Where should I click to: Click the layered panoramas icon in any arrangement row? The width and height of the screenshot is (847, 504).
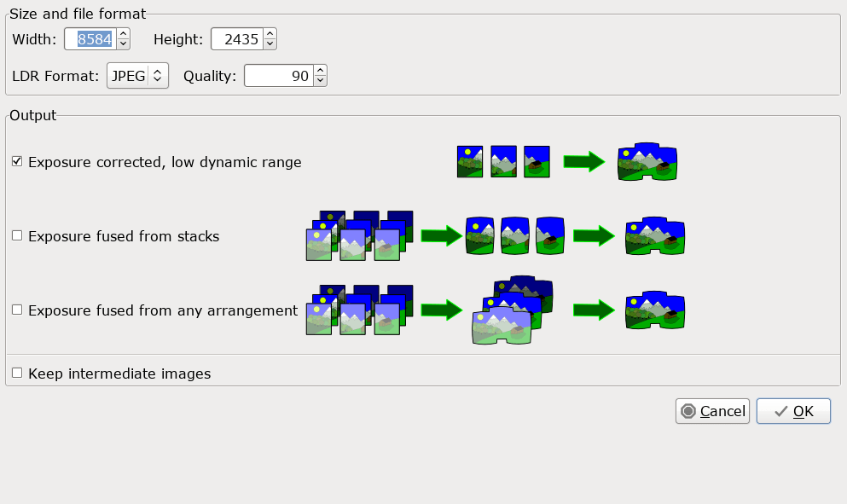[512, 310]
